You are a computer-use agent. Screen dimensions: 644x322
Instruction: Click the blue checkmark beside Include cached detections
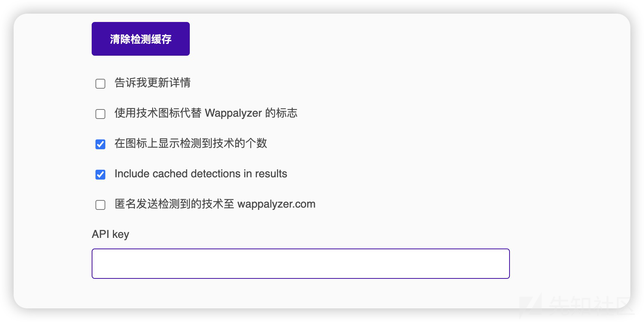pos(100,174)
